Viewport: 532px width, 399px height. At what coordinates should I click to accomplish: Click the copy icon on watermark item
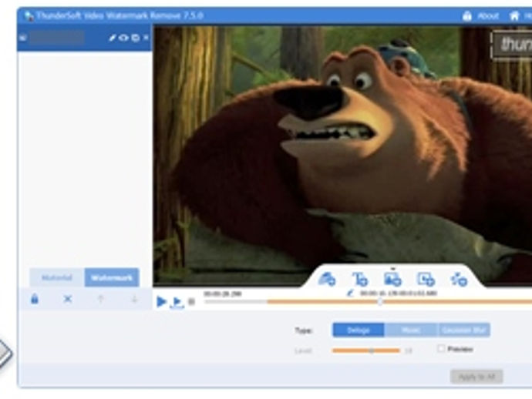point(136,38)
